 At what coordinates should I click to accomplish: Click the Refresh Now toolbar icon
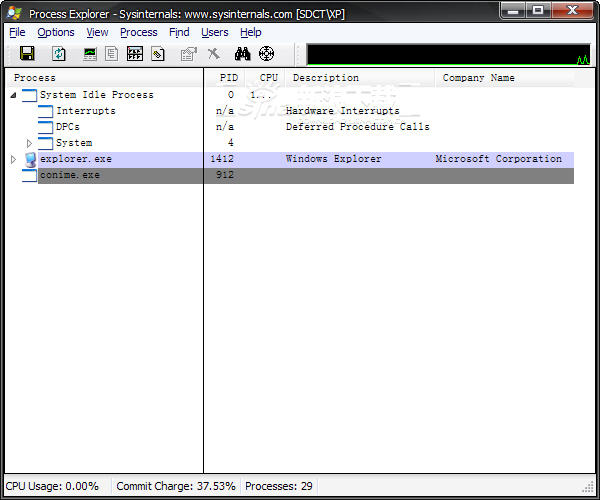(59, 54)
